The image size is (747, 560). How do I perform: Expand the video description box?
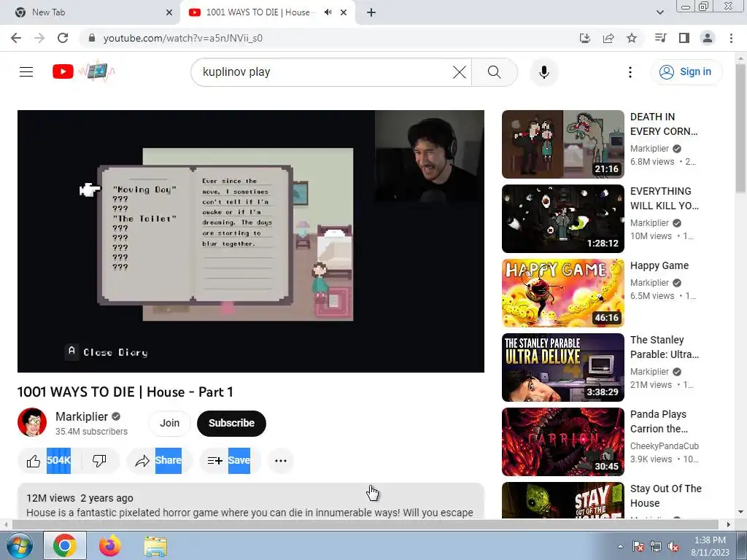(251, 500)
